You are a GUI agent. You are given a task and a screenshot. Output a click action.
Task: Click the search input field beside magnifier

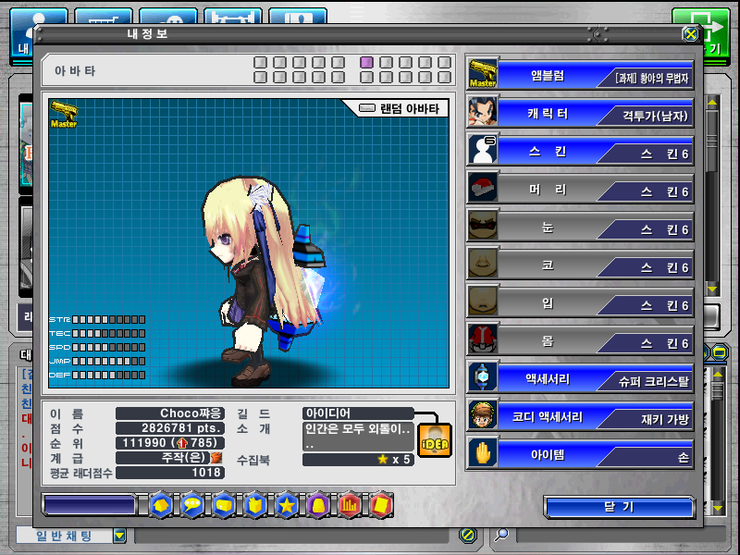pos(621,535)
